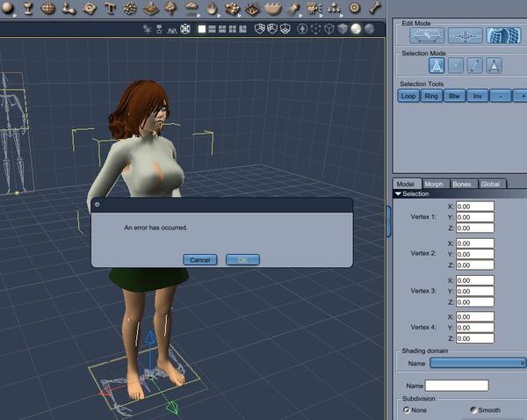
Task: Set smooth shaded white sphere display mode
Action: tap(356, 29)
